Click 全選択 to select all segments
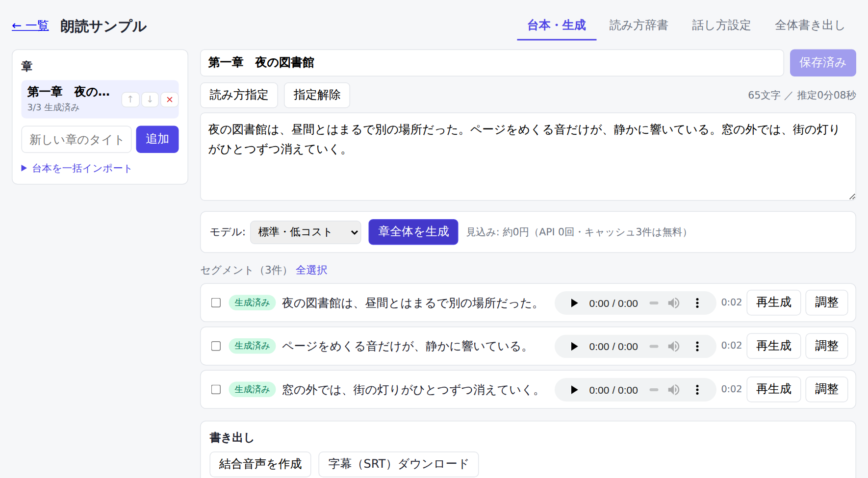The width and height of the screenshot is (868, 478). point(311,270)
